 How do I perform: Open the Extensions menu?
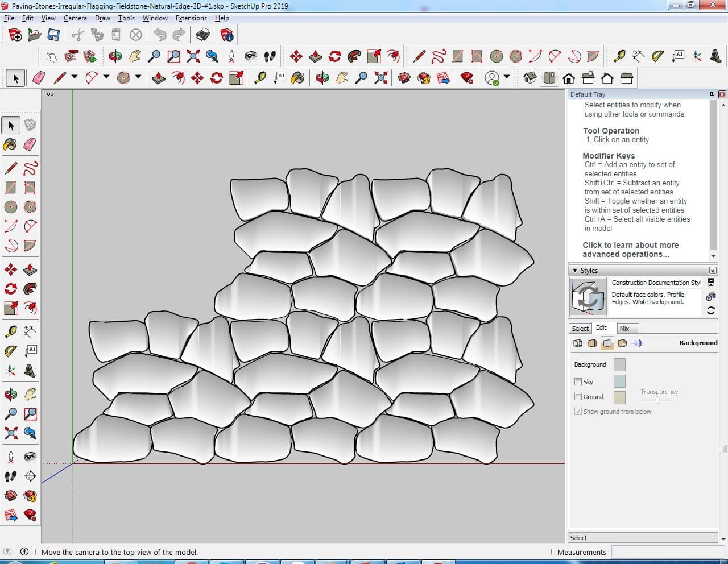coord(191,18)
